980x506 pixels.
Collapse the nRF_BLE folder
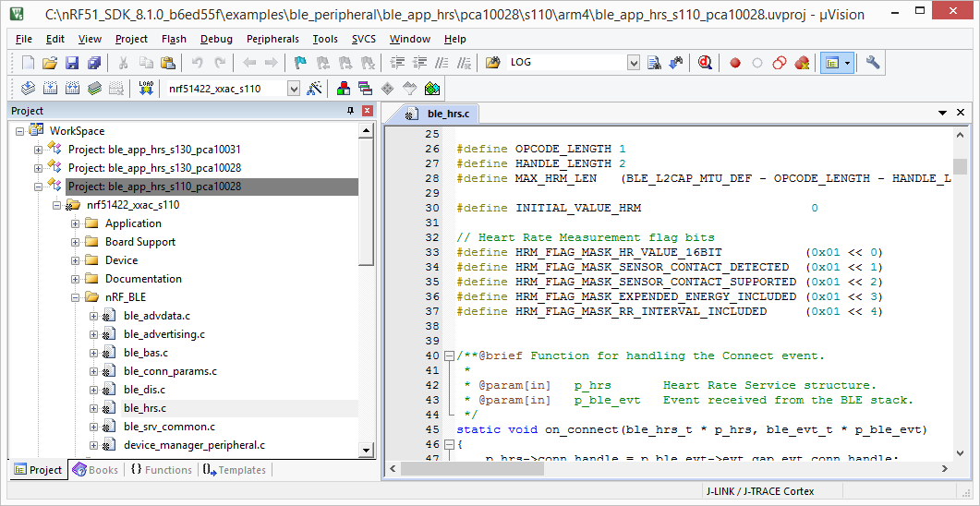tap(75, 297)
